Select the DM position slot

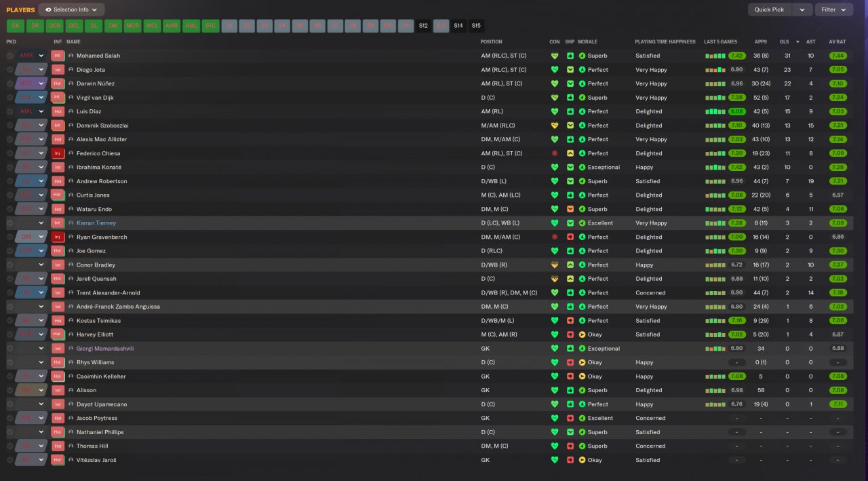[113, 26]
